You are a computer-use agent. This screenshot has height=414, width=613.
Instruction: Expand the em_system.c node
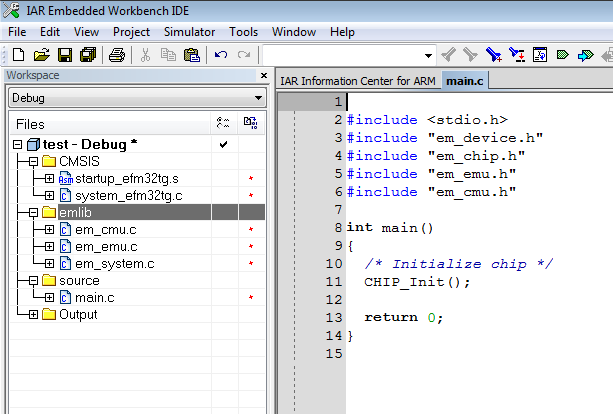(x=49, y=263)
